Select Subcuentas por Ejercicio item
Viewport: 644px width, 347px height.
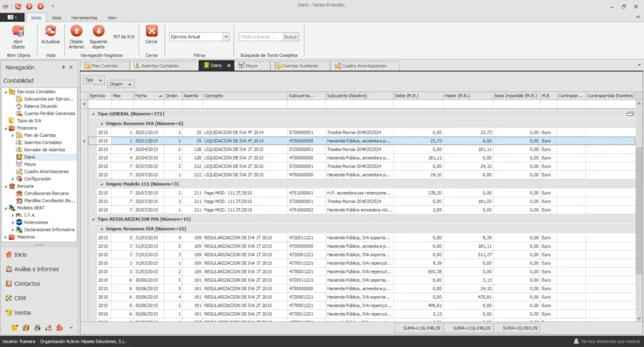tap(49, 99)
